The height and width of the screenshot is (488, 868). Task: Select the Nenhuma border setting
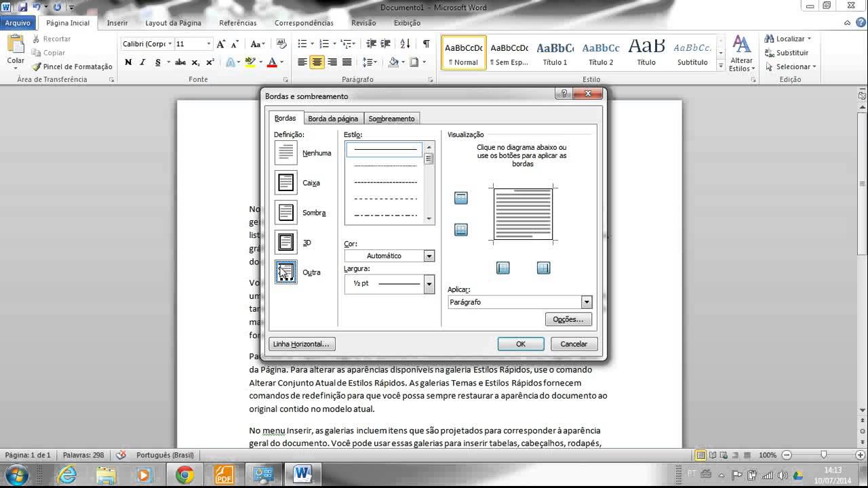286,152
